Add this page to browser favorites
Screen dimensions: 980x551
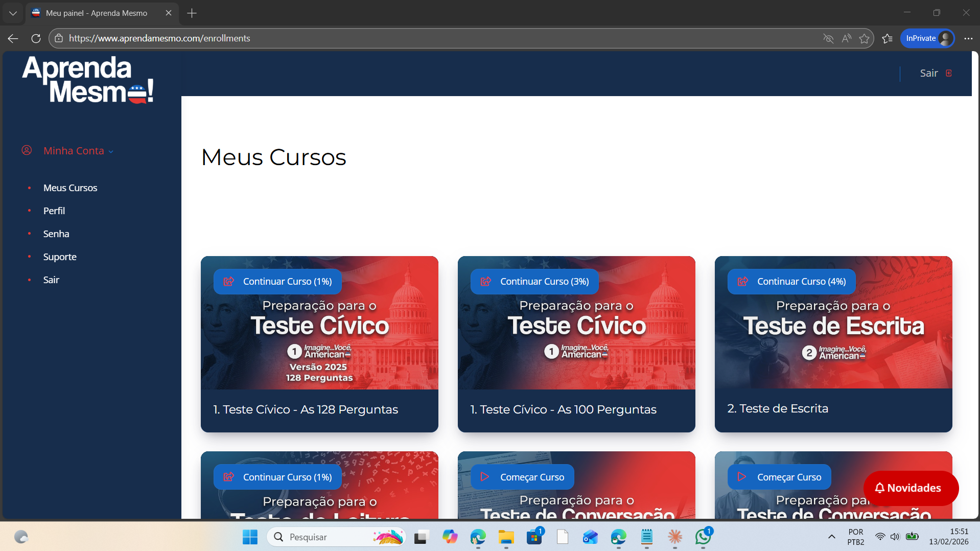[x=864, y=38]
